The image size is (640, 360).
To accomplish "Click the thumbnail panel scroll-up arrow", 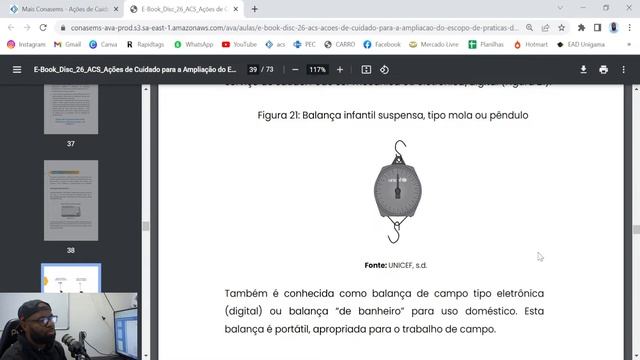I will [x=146, y=89].
